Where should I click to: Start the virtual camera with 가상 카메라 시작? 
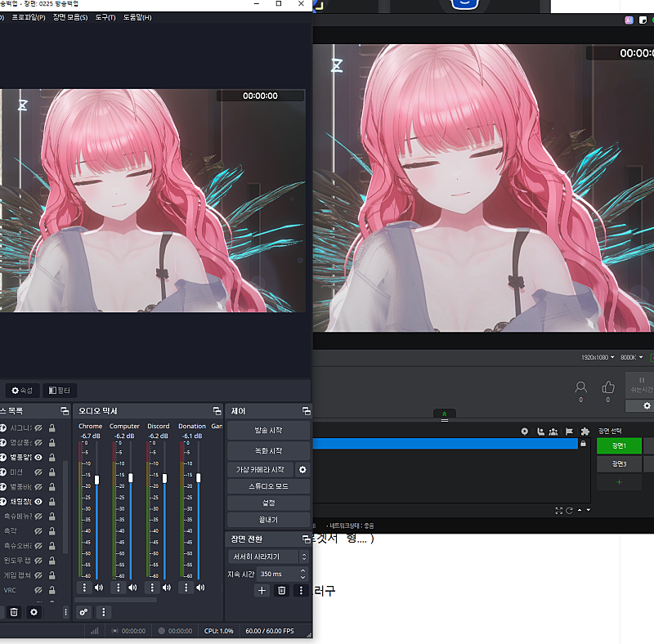(260, 470)
